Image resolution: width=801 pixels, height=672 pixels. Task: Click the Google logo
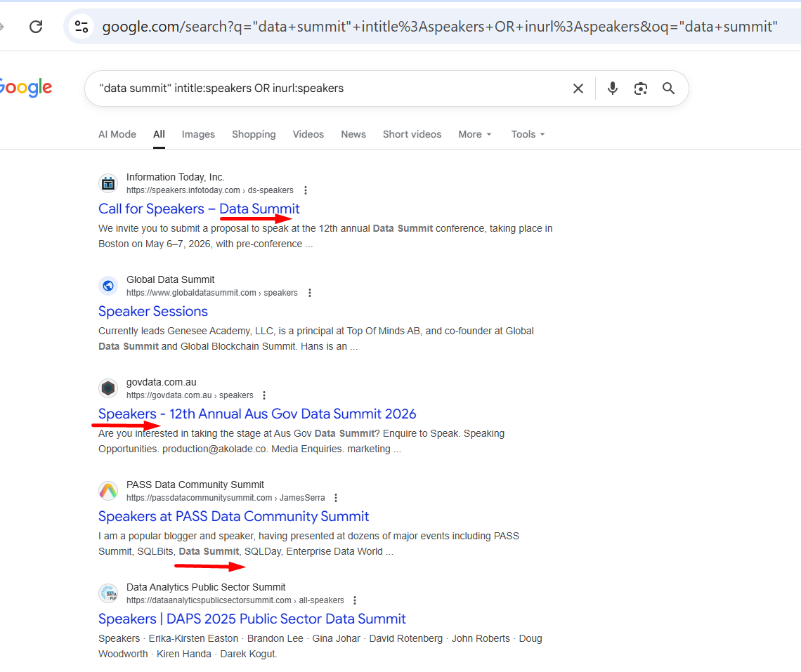coord(25,88)
